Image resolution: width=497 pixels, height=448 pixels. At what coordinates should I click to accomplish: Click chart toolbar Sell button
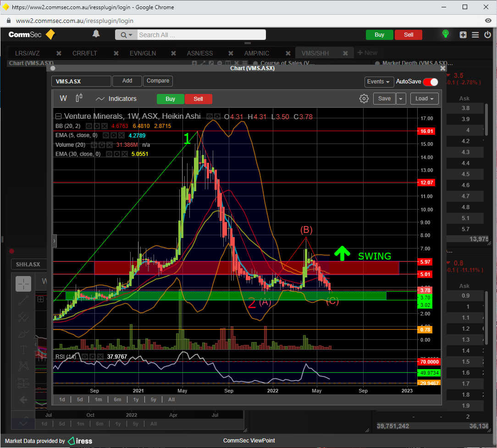pyautogui.click(x=199, y=99)
